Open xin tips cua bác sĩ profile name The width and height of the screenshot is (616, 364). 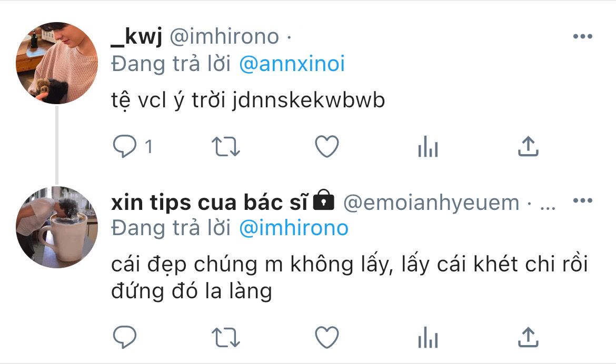click(x=210, y=203)
